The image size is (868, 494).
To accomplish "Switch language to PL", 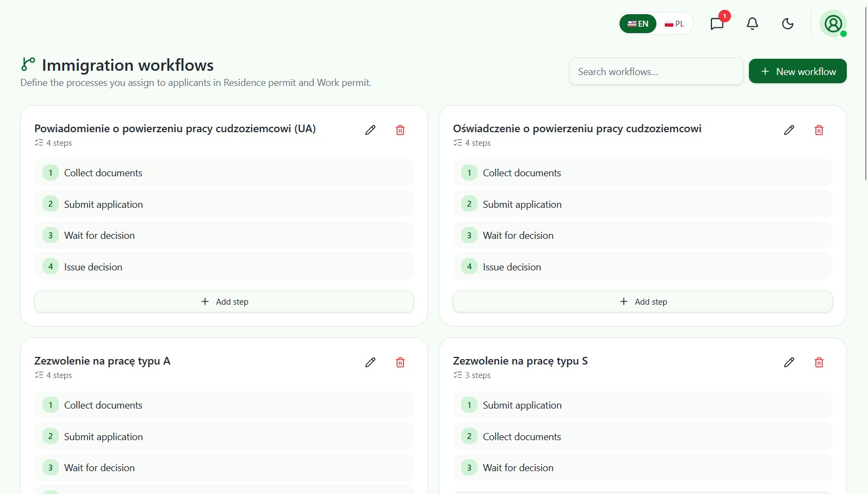I will tap(674, 23).
